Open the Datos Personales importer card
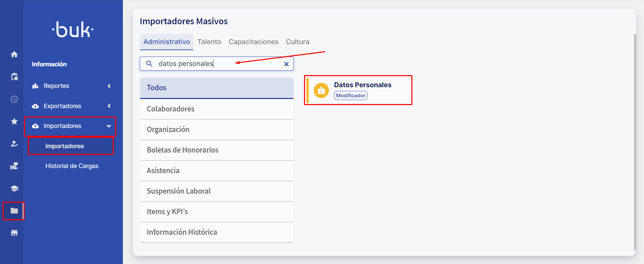 [358, 90]
